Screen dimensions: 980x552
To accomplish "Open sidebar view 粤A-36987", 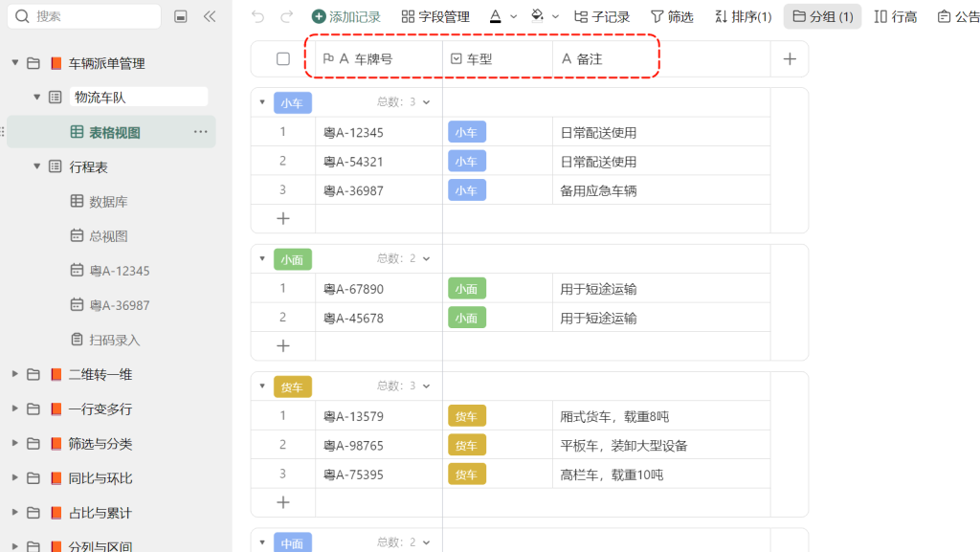I will (x=119, y=305).
